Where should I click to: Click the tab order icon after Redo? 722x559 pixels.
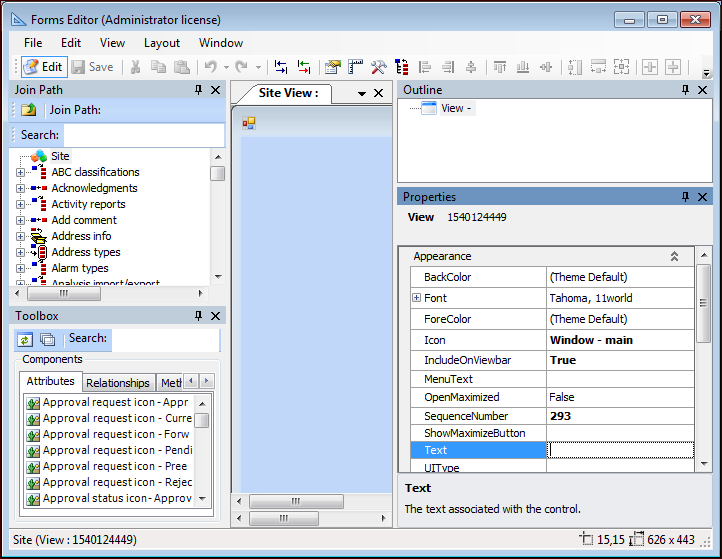click(x=281, y=67)
